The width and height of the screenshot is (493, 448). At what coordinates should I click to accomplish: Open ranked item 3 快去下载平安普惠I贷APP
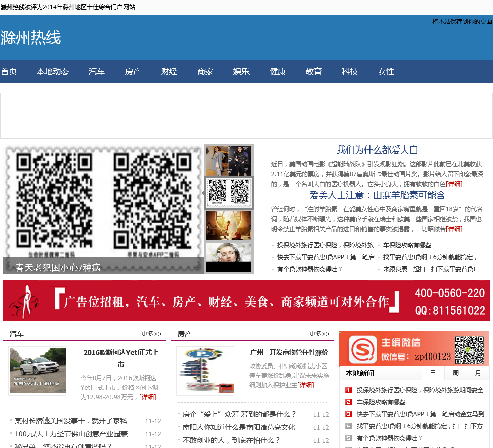pyautogui.click(x=420, y=414)
